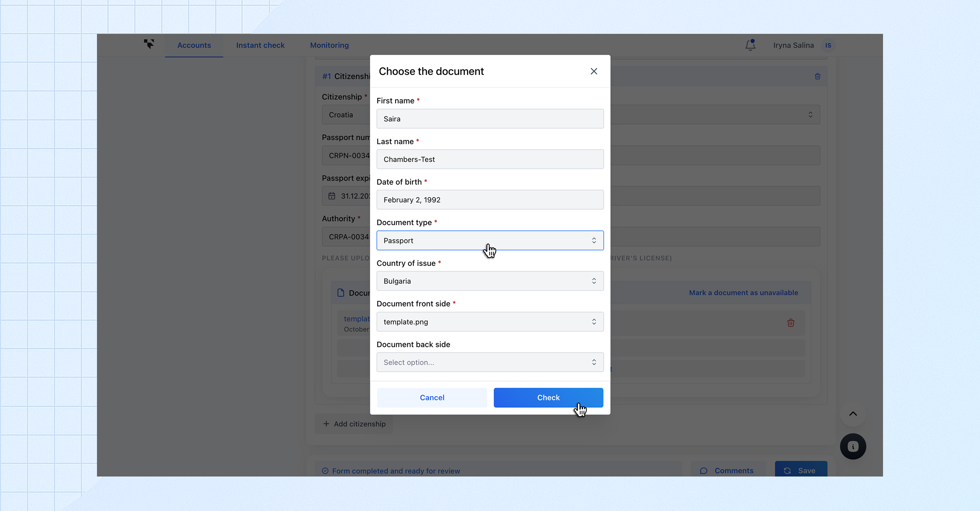Viewport: 980px width, 511px height.
Task: Click the scroll-to-top chevron button
Action: coord(852,414)
